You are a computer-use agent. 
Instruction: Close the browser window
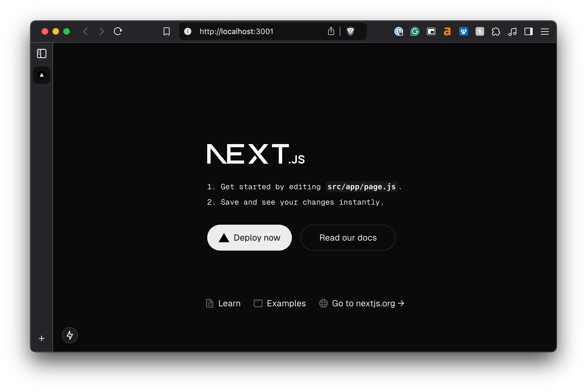(x=45, y=31)
